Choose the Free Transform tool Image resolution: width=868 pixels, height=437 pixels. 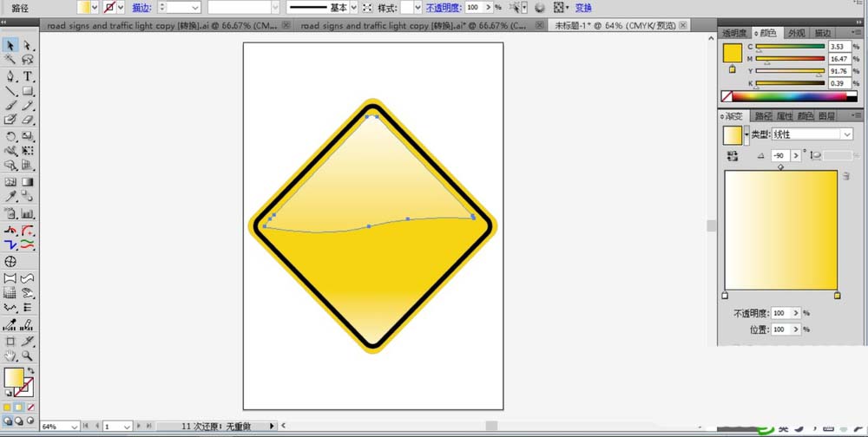[x=27, y=151]
